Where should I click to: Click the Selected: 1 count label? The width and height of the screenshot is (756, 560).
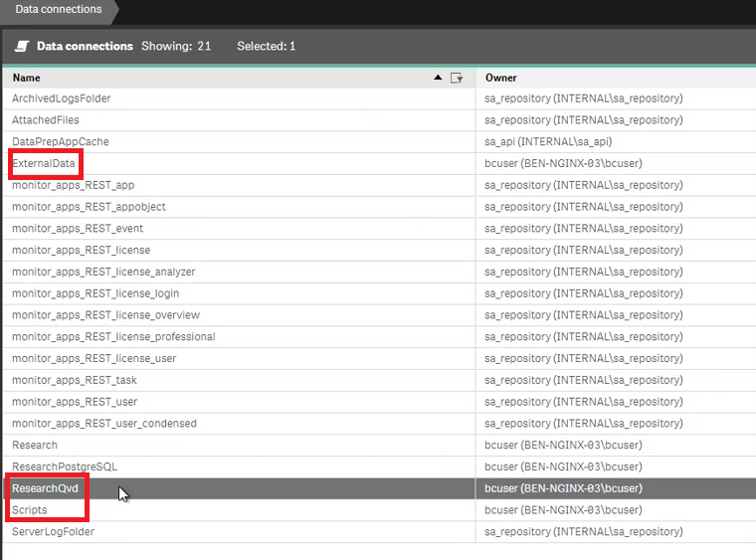[267, 47]
